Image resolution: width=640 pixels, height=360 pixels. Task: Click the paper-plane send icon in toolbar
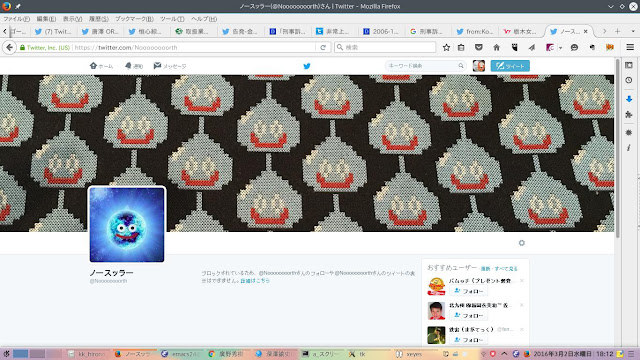click(531, 47)
